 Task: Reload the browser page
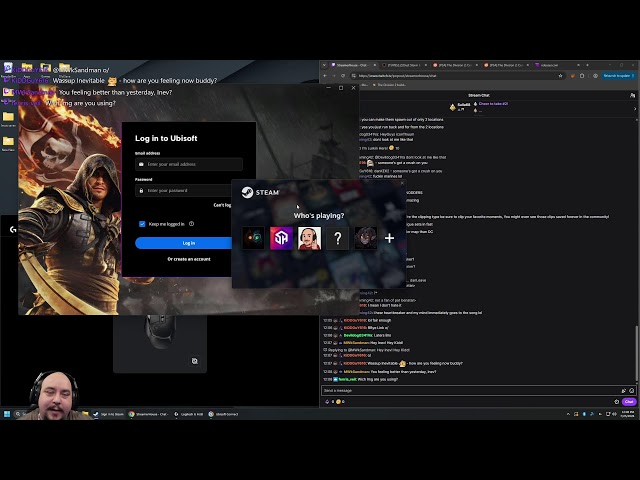click(343, 76)
